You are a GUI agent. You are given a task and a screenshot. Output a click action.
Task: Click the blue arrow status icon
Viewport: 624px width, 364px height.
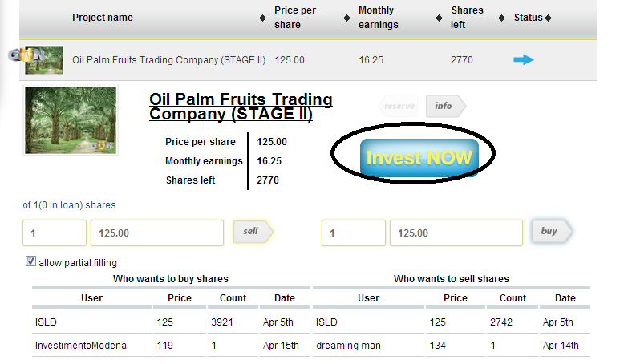524,59
